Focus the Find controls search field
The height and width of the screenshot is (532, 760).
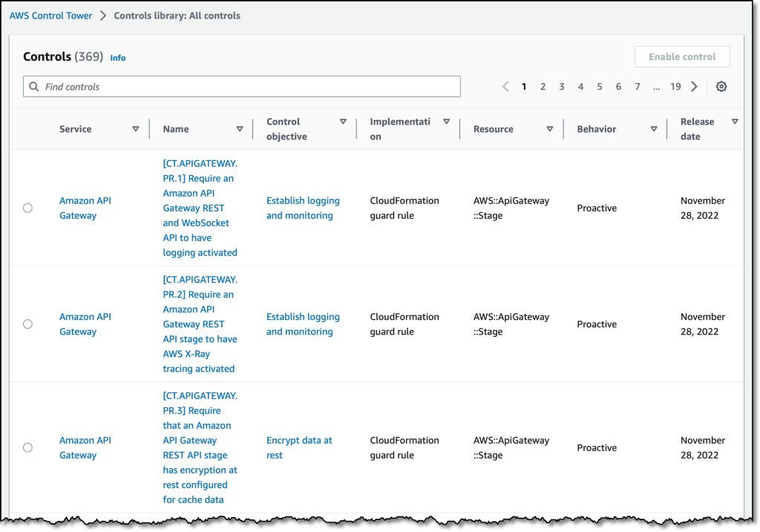pyautogui.click(x=242, y=87)
